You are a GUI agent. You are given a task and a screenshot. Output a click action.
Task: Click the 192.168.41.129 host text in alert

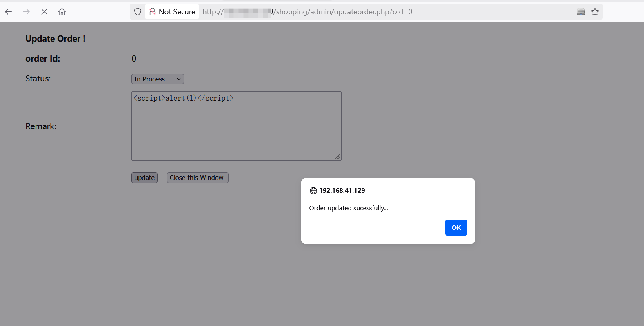click(342, 190)
